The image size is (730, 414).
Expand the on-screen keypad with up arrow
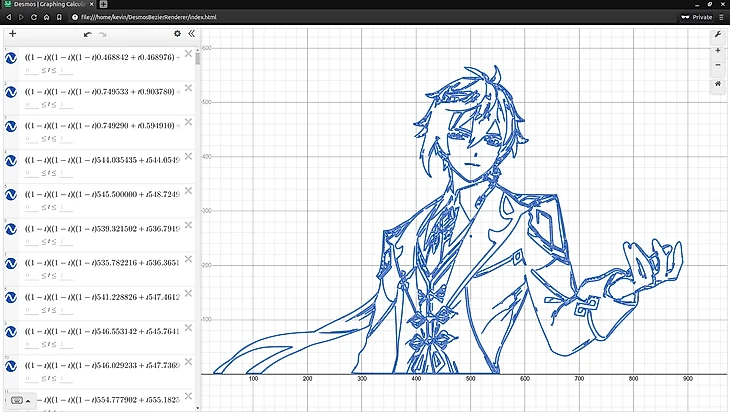point(26,400)
